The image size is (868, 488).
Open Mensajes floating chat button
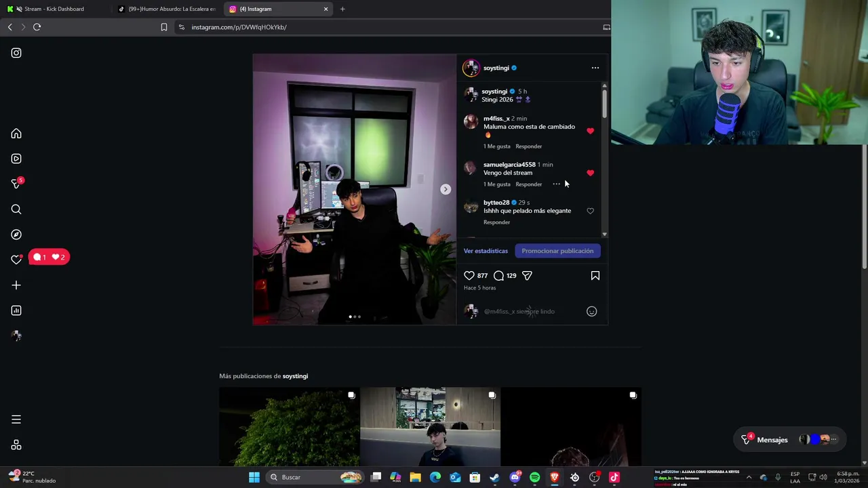pyautogui.click(x=790, y=440)
